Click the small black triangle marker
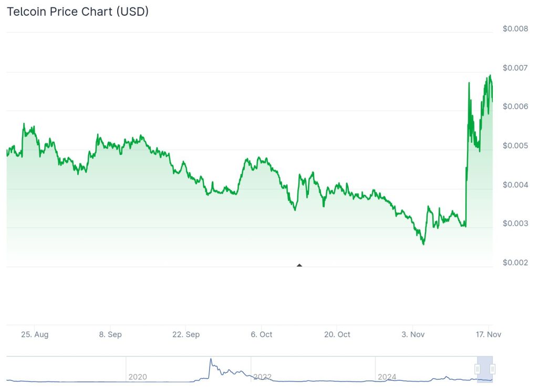Screen dimensions: 538x392 pyautogui.click(x=299, y=265)
